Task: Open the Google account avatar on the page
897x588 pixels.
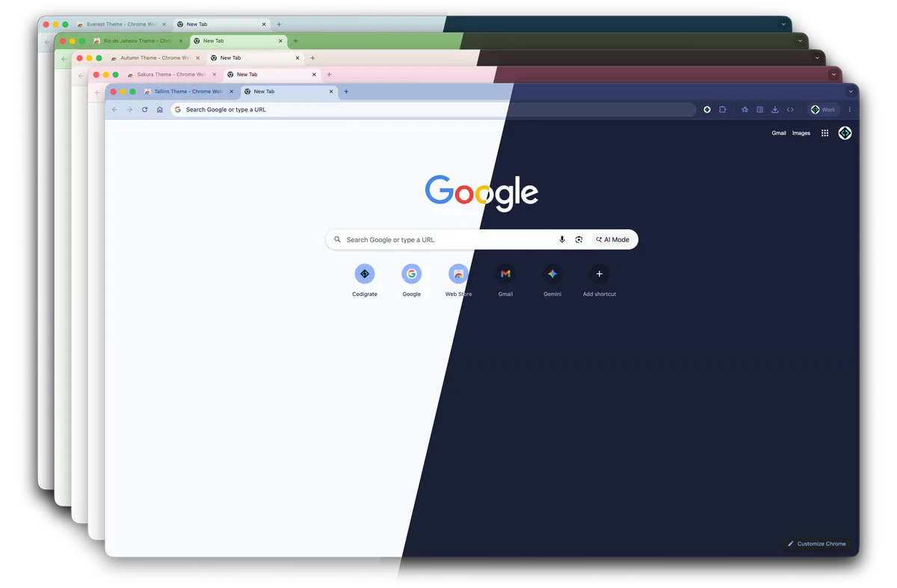Action: pos(845,133)
